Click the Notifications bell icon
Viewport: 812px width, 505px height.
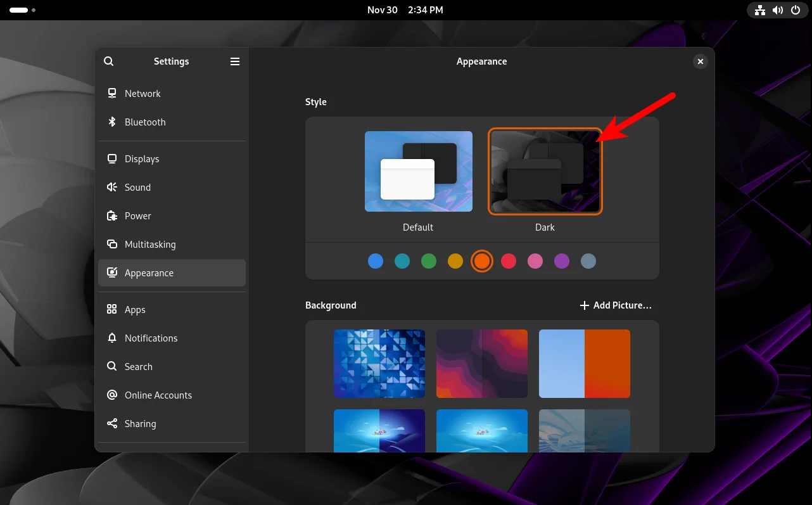[112, 338]
